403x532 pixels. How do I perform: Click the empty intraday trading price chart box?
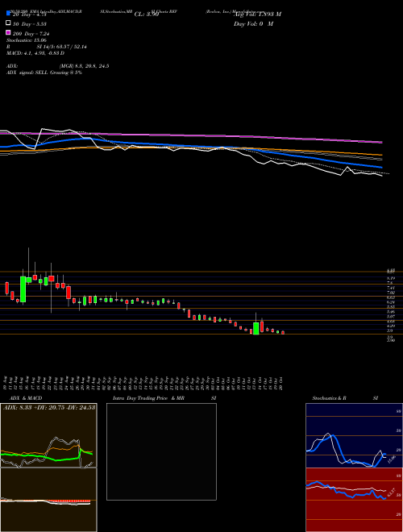(161, 451)
